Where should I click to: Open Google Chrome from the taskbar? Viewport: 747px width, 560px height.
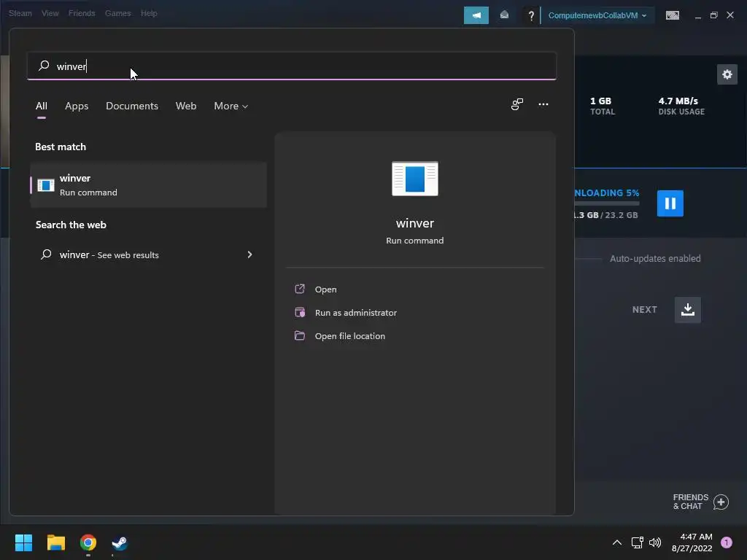(x=88, y=542)
